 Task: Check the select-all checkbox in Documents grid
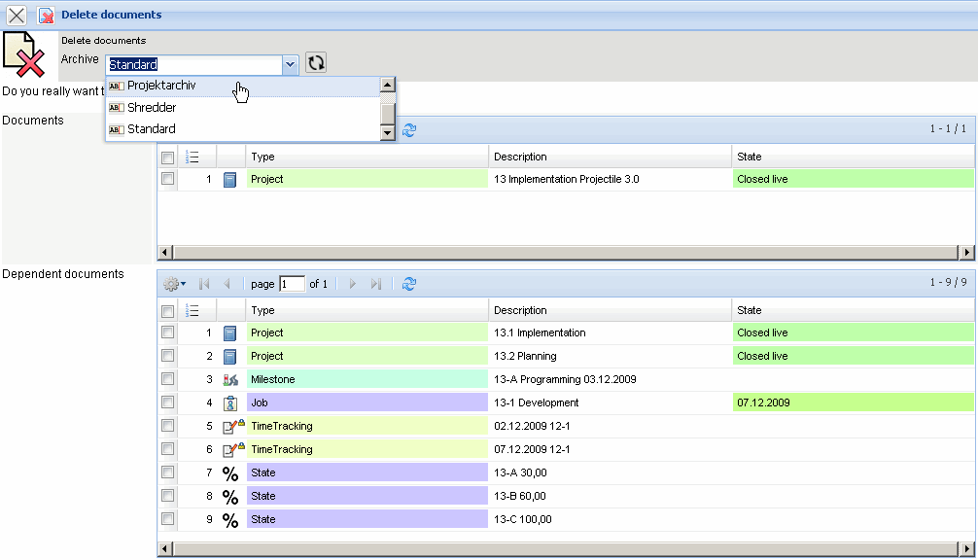[167, 156]
